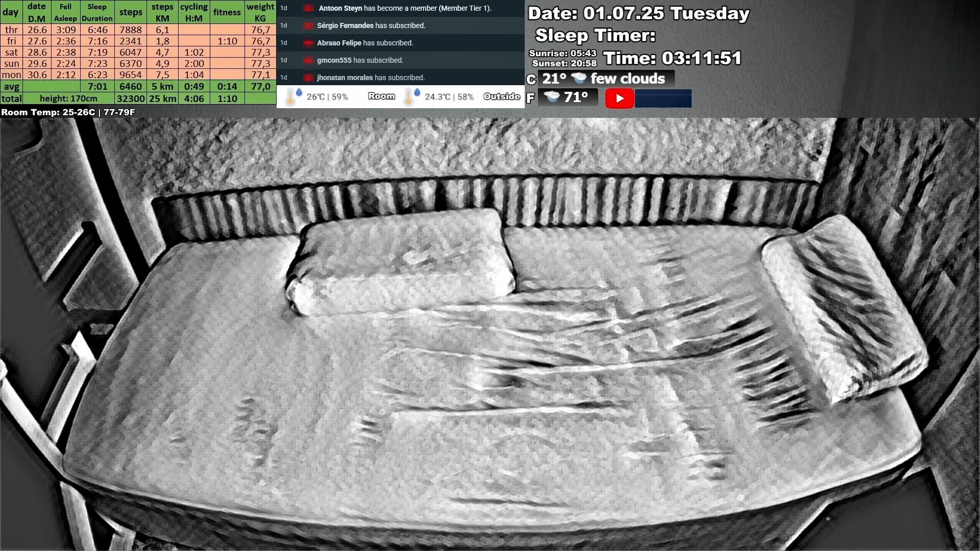Click the Time: 03:11:51 clock
980x551 pixels.
point(672,58)
